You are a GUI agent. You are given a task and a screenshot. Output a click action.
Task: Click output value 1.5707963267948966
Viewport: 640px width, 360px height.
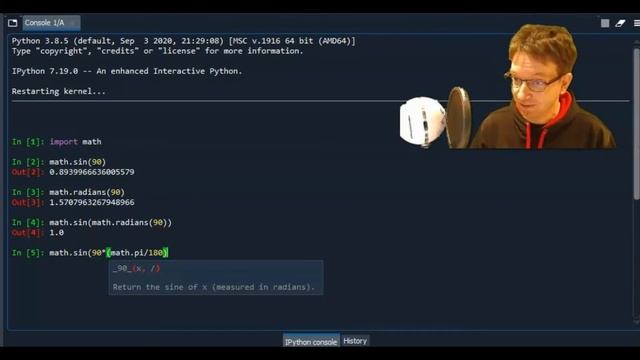92,202
